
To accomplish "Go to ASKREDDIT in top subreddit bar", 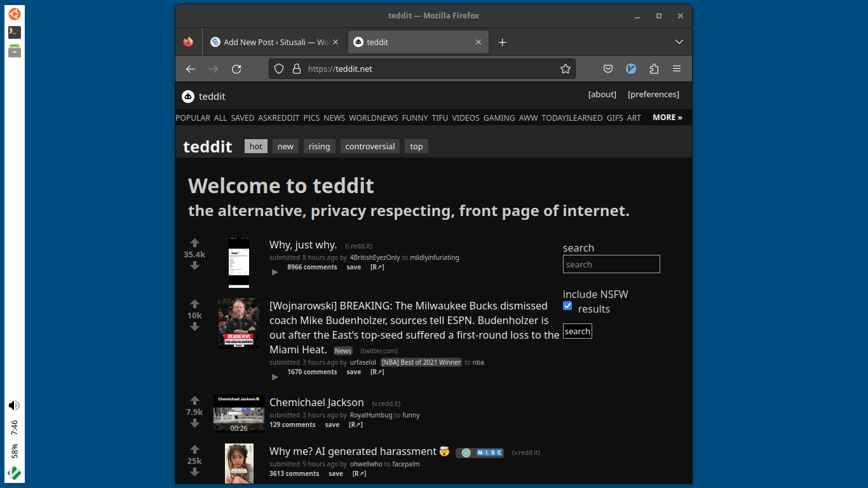I will tap(278, 118).
